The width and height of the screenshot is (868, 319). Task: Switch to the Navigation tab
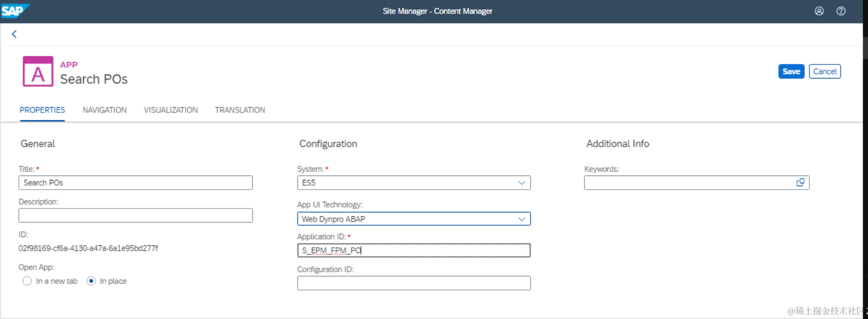pos(104,110)
